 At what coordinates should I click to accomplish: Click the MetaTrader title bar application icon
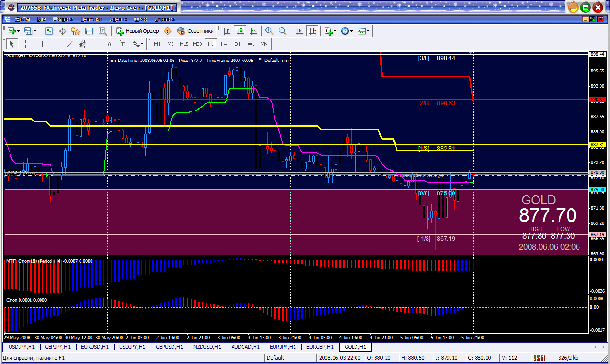[11, 8]
